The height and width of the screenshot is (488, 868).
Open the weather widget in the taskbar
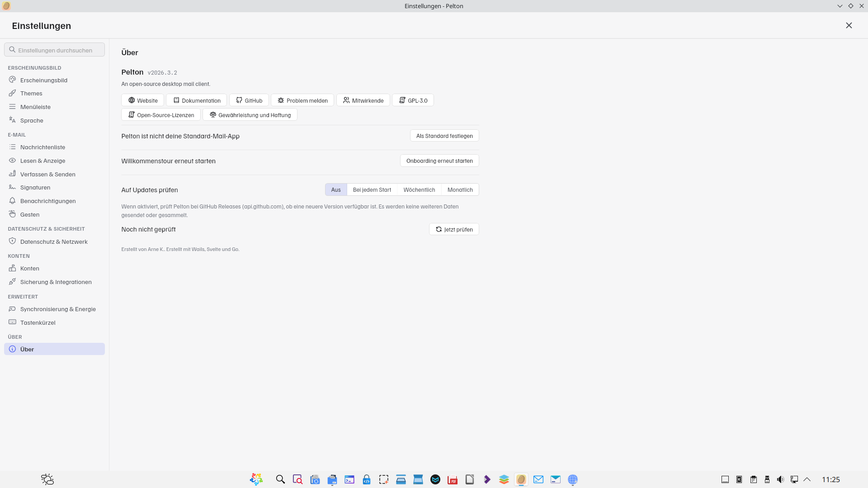click(x=47, y=479)
